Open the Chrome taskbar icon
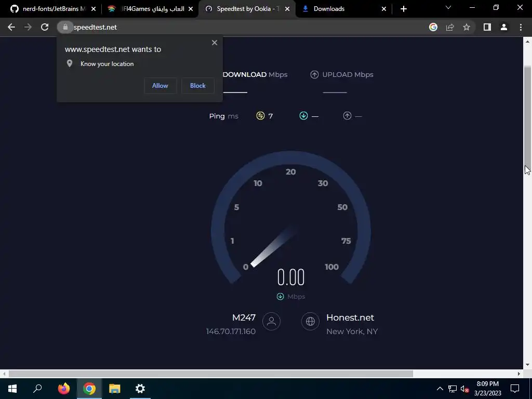The height and width of the screenshot is (399, 532). pos(89,389)
